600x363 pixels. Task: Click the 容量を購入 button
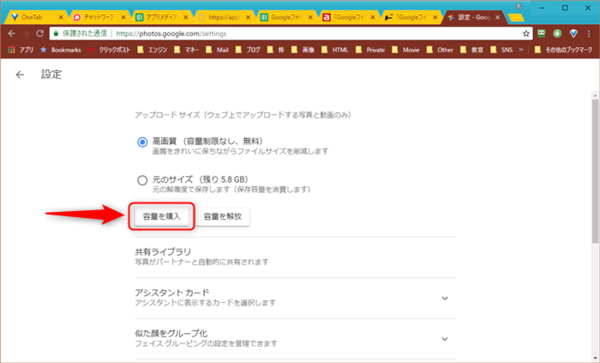pos(161,216)
